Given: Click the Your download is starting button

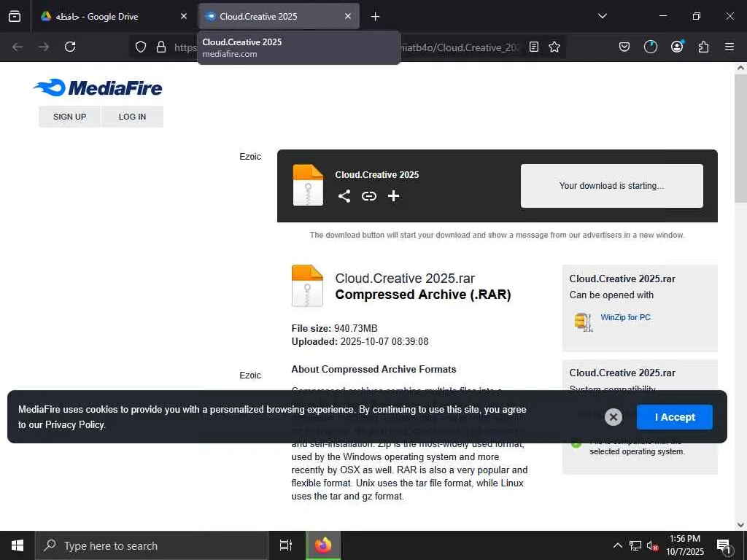Looking at the screenshot, I should (612, 186).
